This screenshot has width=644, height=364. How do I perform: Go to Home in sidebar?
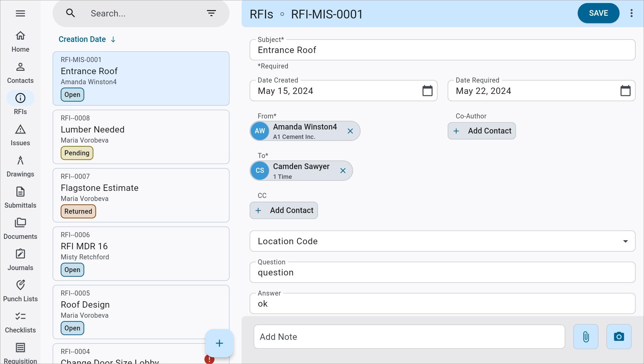point(20,42)
